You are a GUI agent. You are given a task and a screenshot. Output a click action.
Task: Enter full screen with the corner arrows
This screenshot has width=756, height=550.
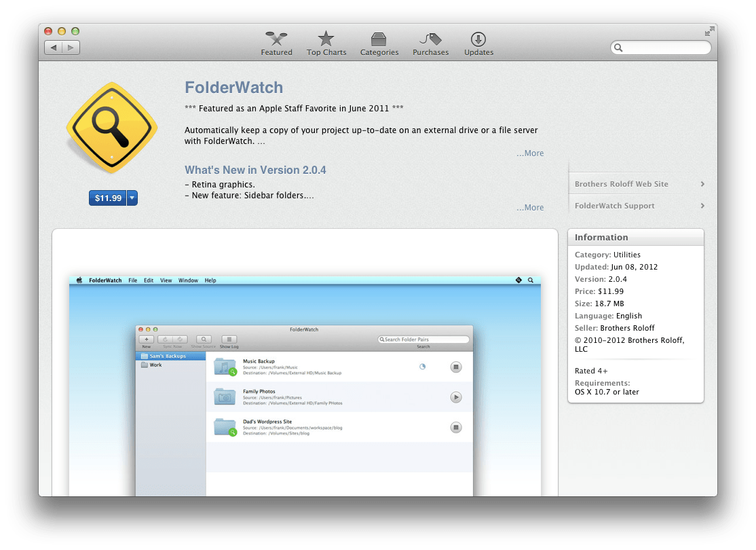(709, 31)
